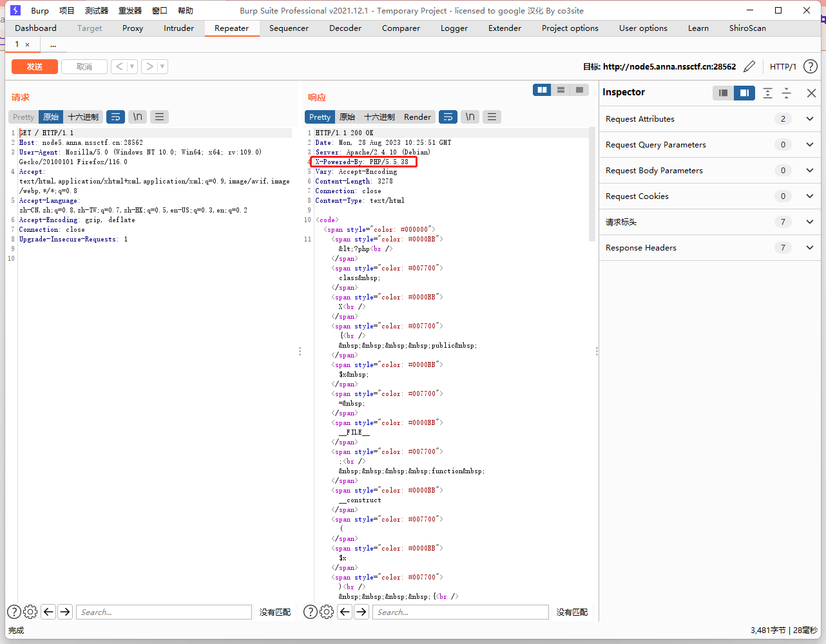Toggle word wrap icon in request pane

tap(115, 117)
